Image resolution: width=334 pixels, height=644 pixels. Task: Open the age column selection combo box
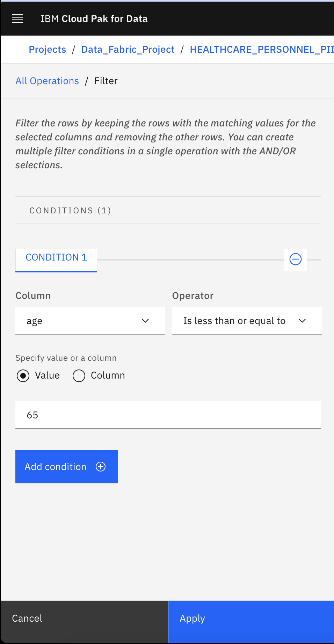pyautogui.click(x=90, y=321)
